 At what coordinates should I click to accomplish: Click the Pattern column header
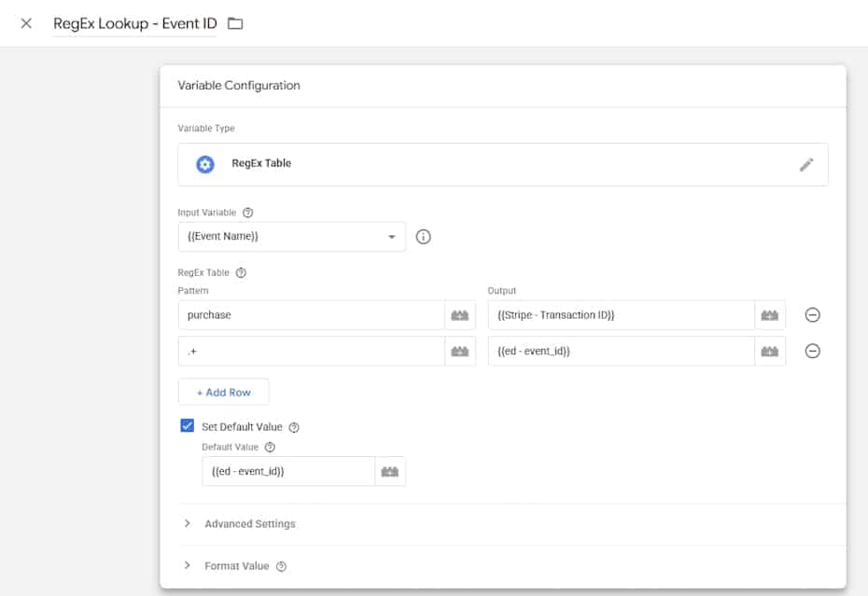(193, 291)
